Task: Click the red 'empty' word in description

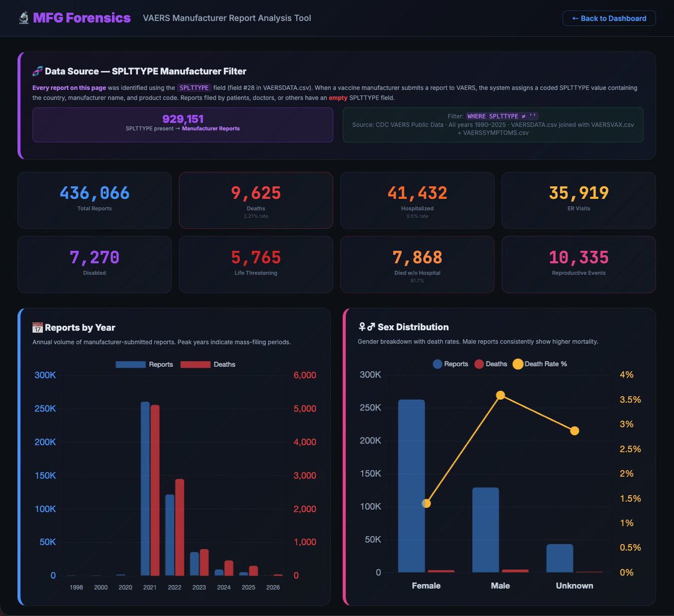Action: point(338,98)
